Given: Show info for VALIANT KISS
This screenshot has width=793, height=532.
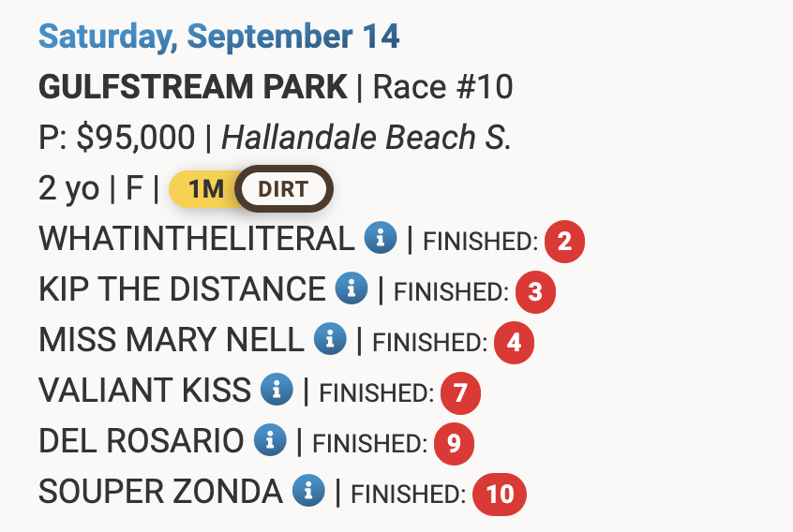Looking at the screenshot, I should coord(277,391).
